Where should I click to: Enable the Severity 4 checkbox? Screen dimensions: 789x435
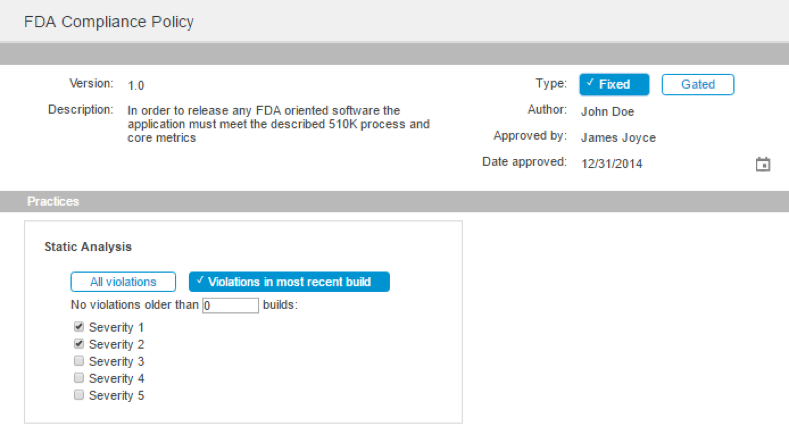79,378
